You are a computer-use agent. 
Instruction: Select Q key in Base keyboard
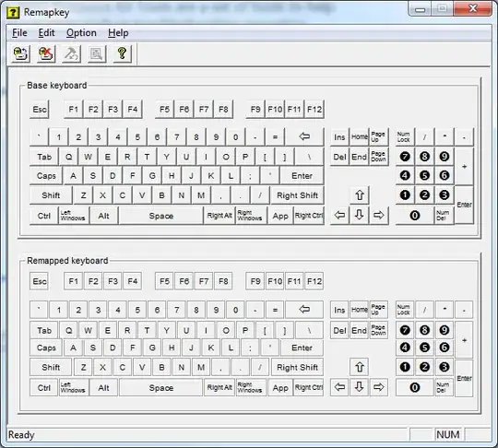click(x=68, y=157)
